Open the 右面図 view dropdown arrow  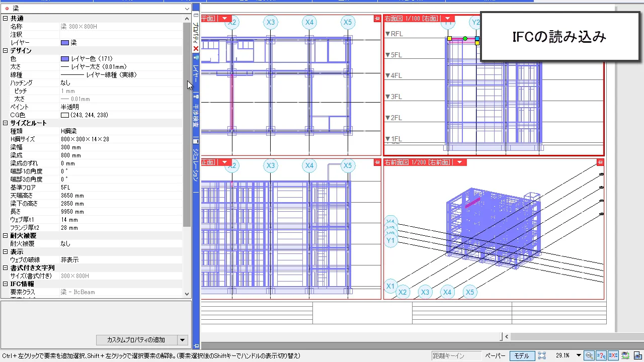tap(447, 19)
